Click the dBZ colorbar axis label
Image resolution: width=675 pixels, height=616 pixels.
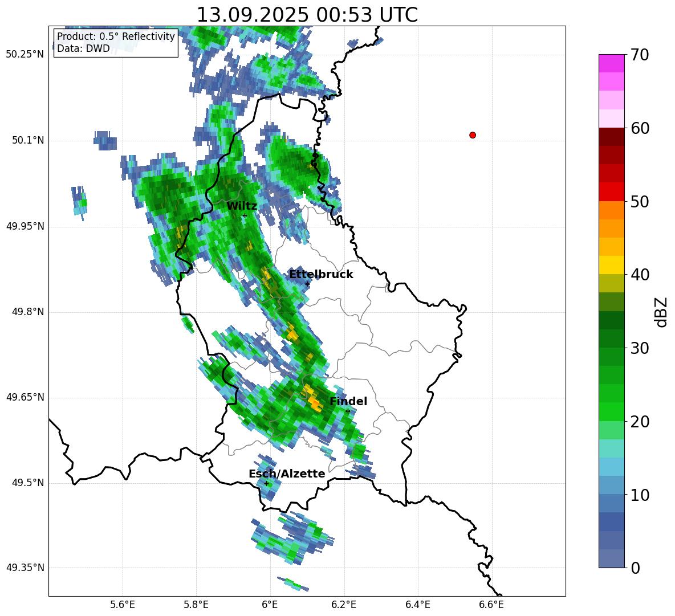click(x=662, y=312)
